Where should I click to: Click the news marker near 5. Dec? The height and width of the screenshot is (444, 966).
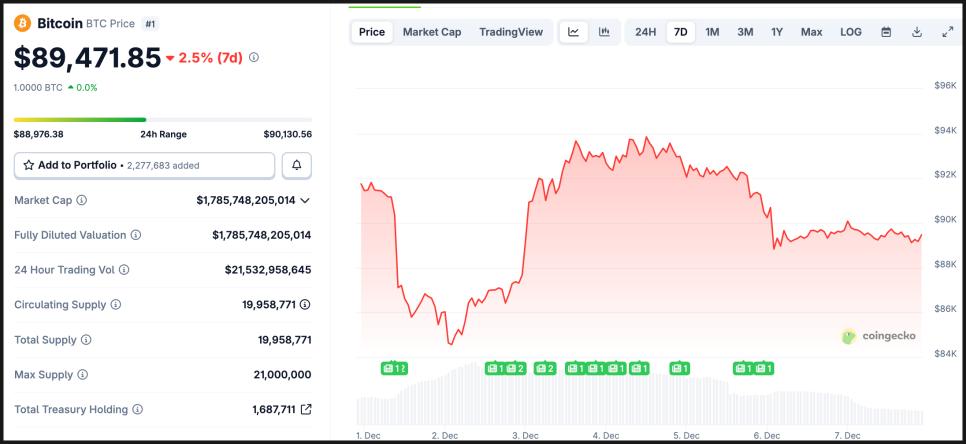click(680, 368)
